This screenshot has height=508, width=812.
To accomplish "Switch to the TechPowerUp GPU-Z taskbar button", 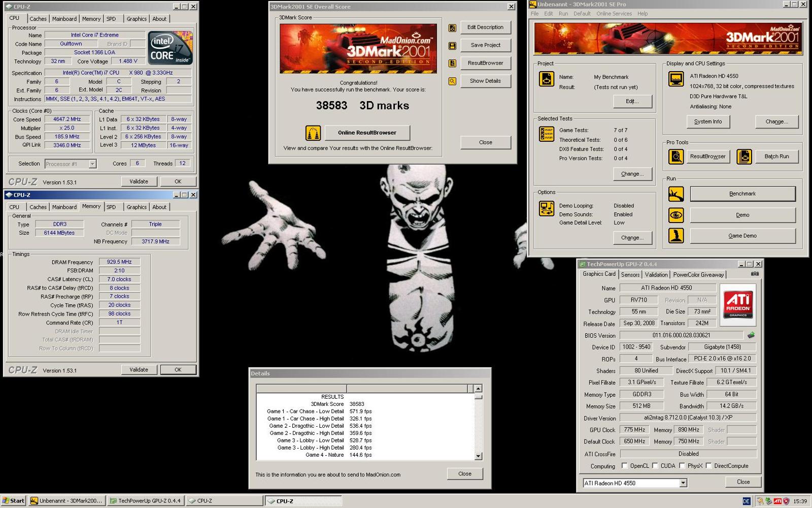I will [x=146, y=501].
